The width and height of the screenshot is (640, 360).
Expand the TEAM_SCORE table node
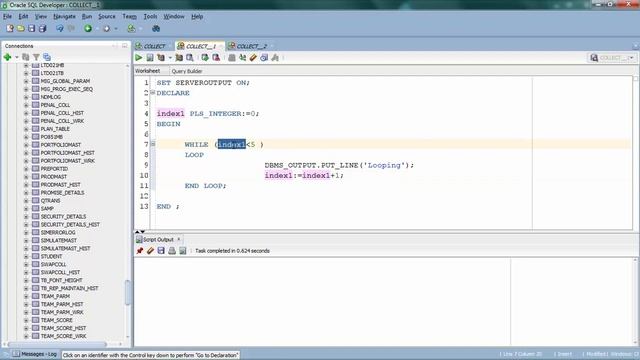click(x=26, y=320)
